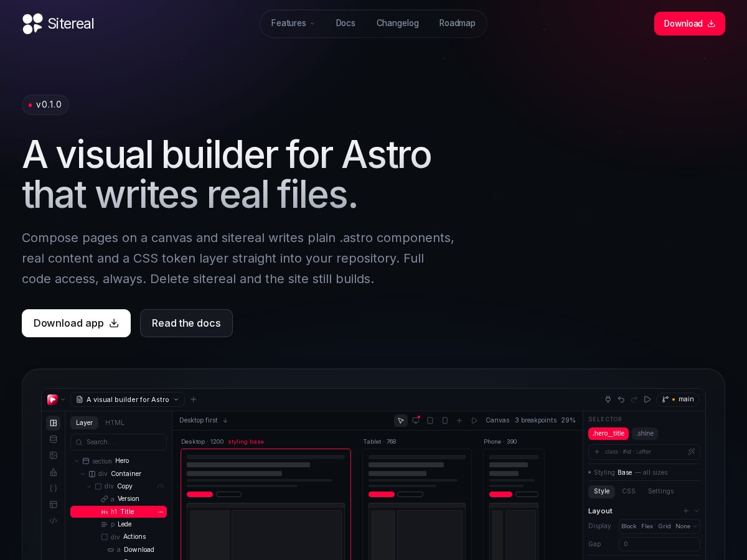Click the Phone 390 canvas frame preview
Image resolution: width=747 pixels, height=560 pixels.
[514, 505]
